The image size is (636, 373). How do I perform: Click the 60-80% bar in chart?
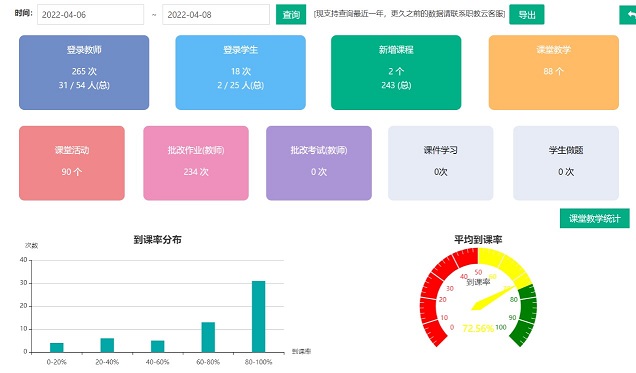(208, 337)
